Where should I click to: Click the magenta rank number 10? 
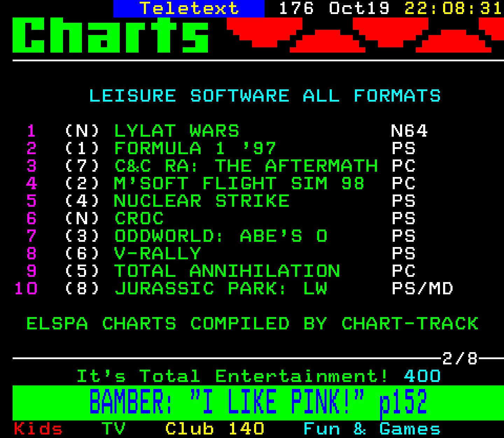26,289
